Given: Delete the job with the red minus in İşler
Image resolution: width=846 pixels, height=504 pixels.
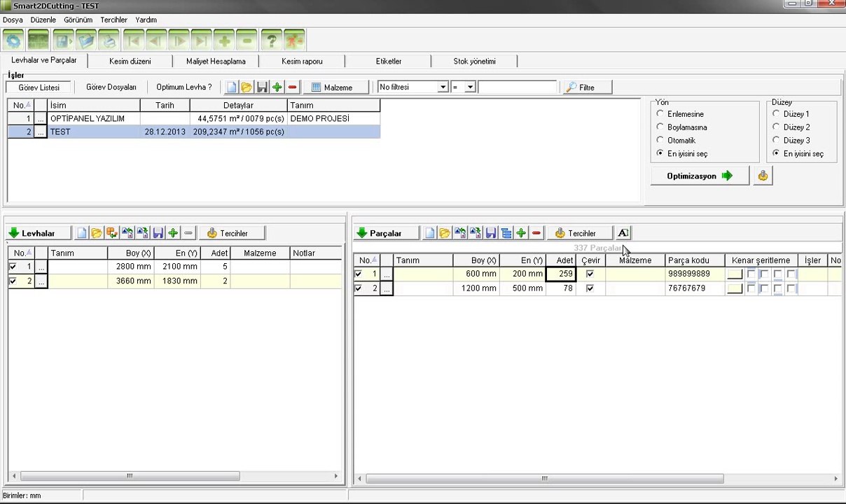Looking at the screenshot, I should (x=293, y=87).
